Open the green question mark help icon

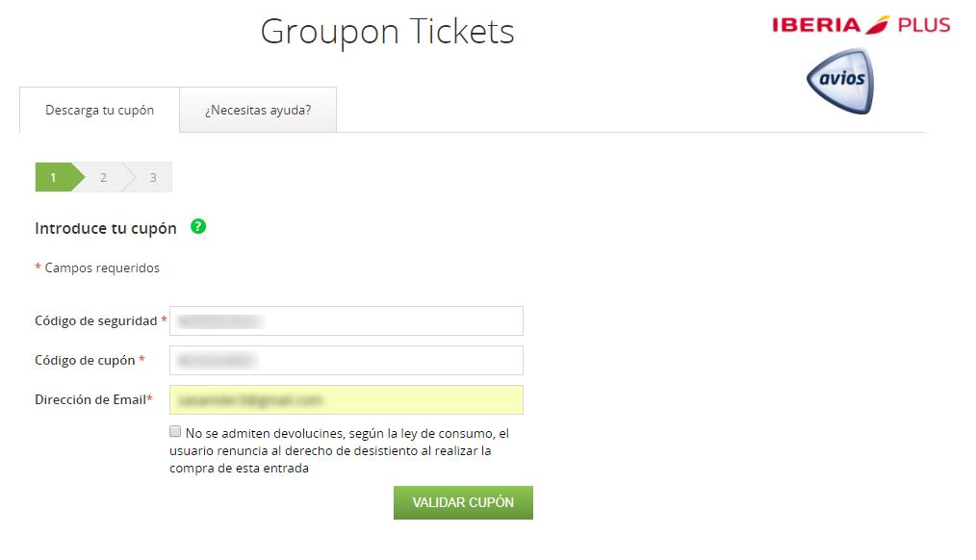coord(198,227)
